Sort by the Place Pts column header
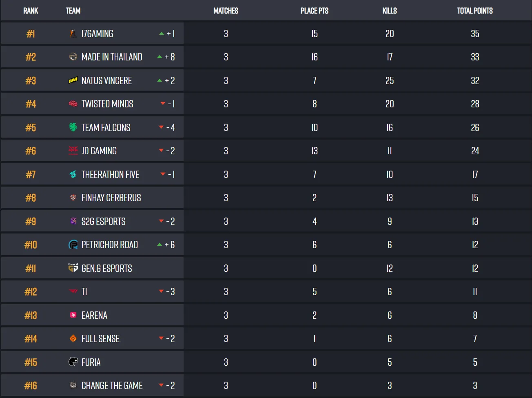 [x=314, y=11]
